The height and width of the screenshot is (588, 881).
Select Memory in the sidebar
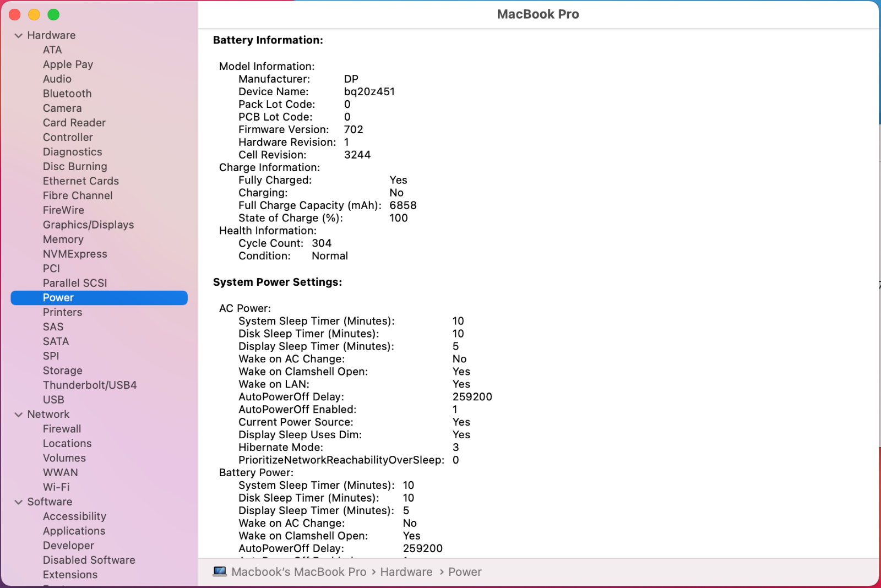63,239
